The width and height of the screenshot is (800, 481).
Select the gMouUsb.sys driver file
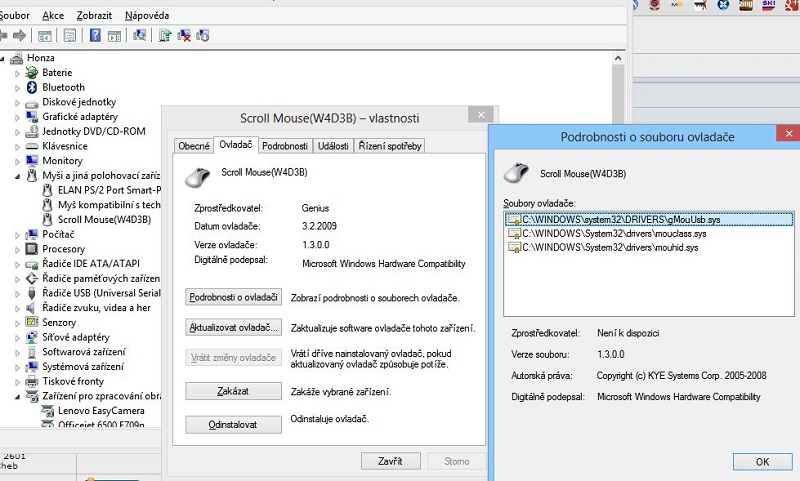pyautogui.click(x=649, y=220)
